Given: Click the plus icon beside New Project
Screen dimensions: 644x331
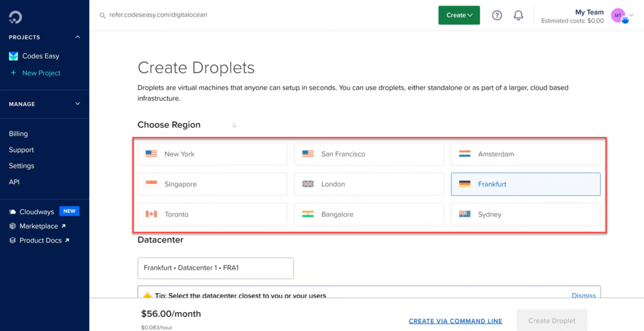Looking at the screenshot, I should [x=14, y=73].
